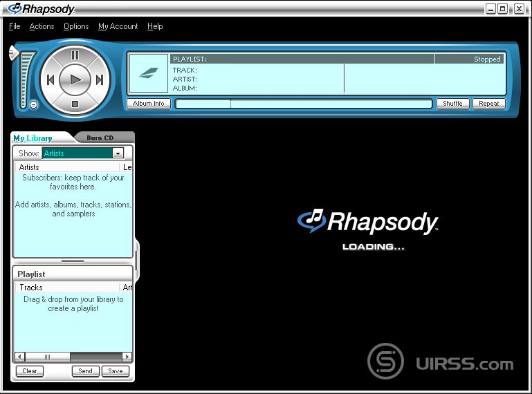Click the mute circle below volume bar

[x=33, y=105]
